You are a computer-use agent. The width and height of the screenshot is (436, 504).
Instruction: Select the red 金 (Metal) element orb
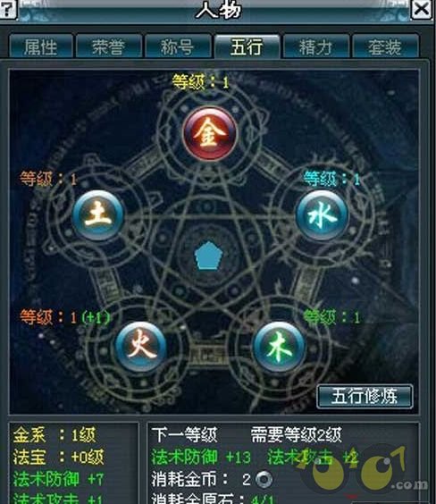[x=210, y=134]
